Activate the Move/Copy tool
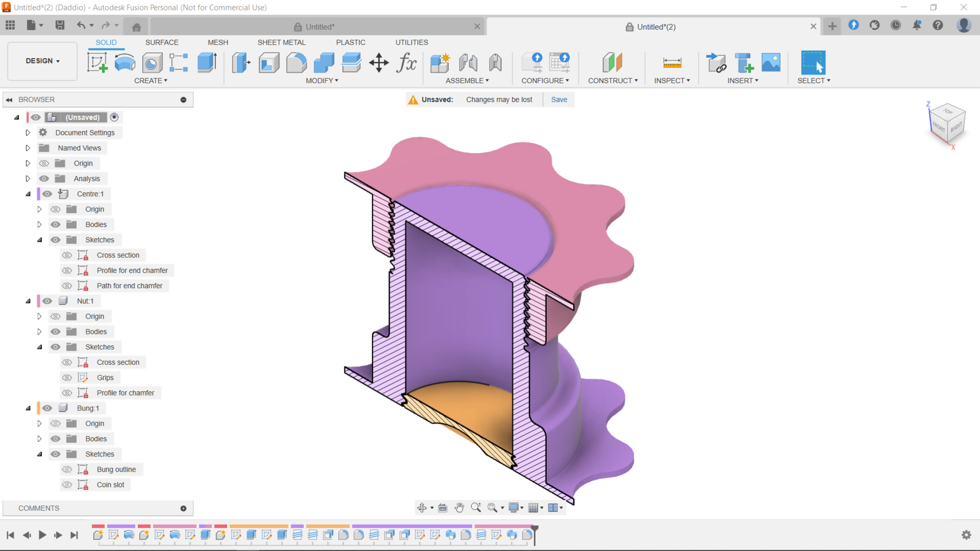This screenshot has height=551, width=980. 379,62
